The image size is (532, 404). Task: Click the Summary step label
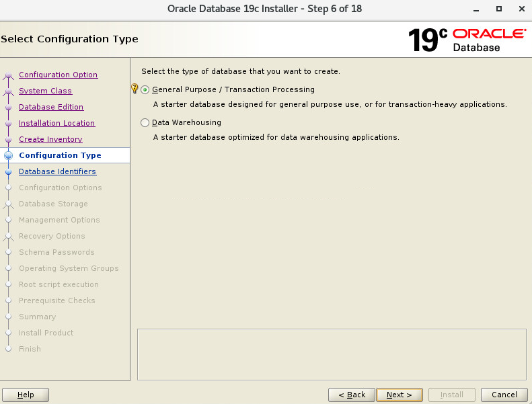(x=37, y=317)
